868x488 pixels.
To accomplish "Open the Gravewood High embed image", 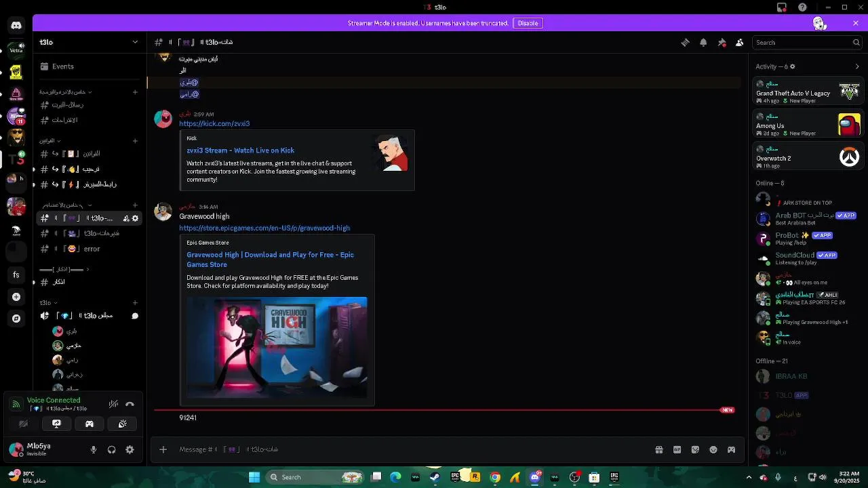I will pos(277,348).
